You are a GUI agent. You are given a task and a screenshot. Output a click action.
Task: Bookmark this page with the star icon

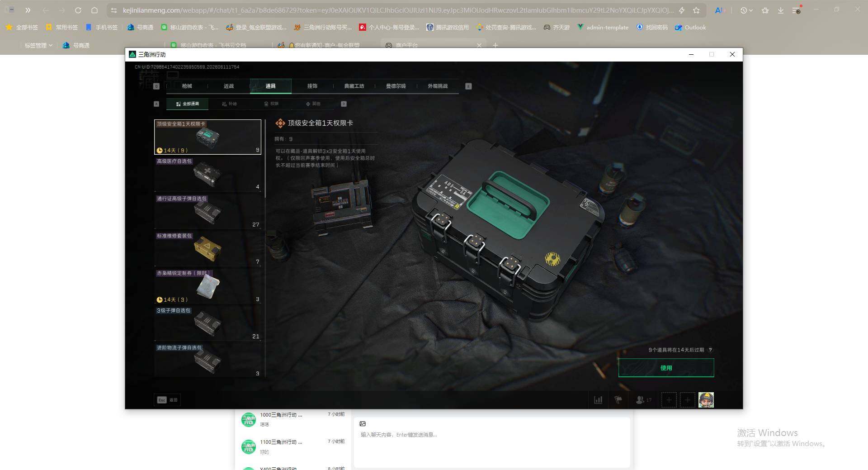697,10
